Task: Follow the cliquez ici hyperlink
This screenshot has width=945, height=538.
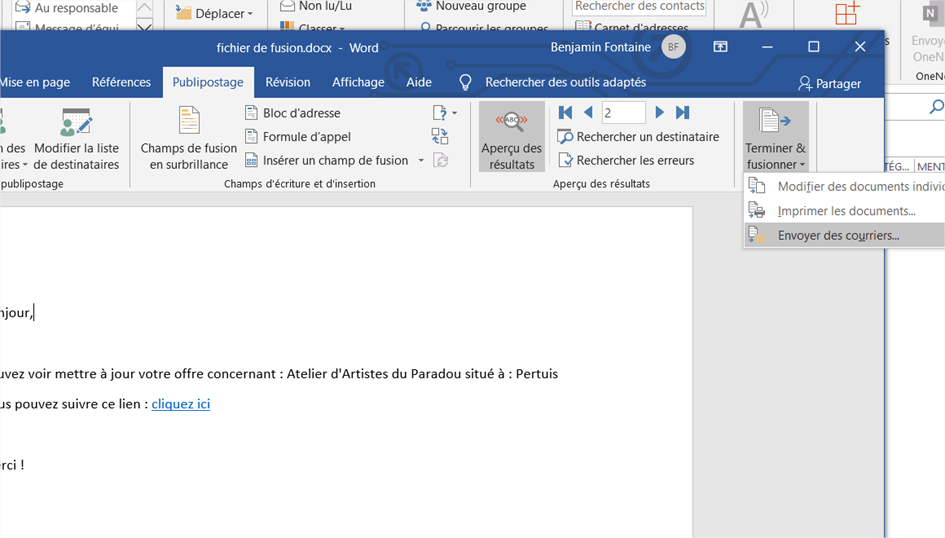Action: point(181,404)
